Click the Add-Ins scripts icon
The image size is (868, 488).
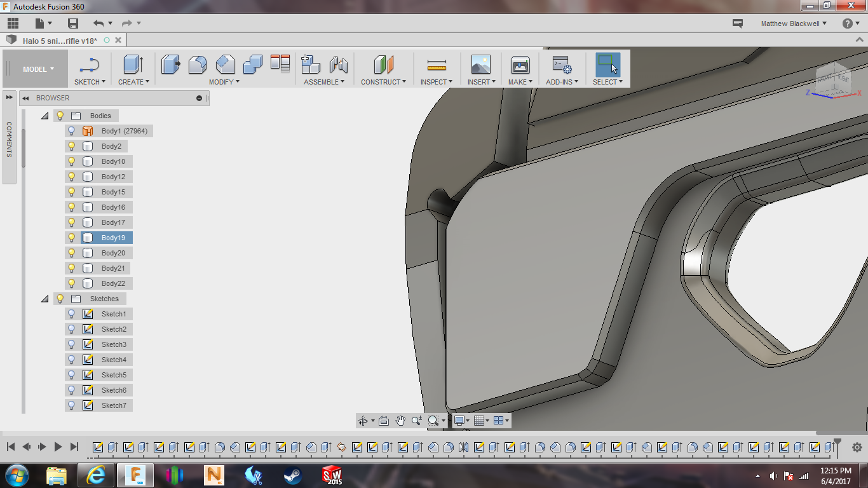pyautogui.click(x=562, y=64)
